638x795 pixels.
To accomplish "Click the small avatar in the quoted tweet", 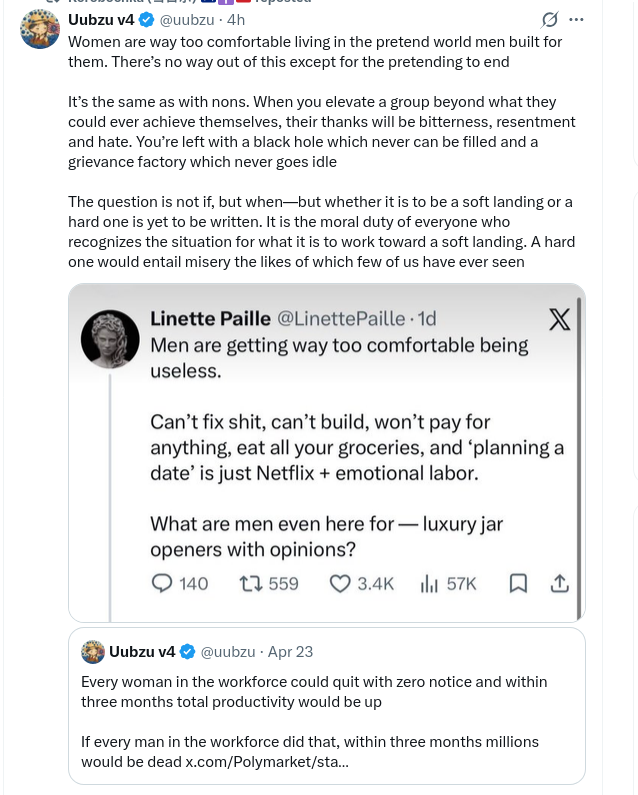I will click(93, 652).
